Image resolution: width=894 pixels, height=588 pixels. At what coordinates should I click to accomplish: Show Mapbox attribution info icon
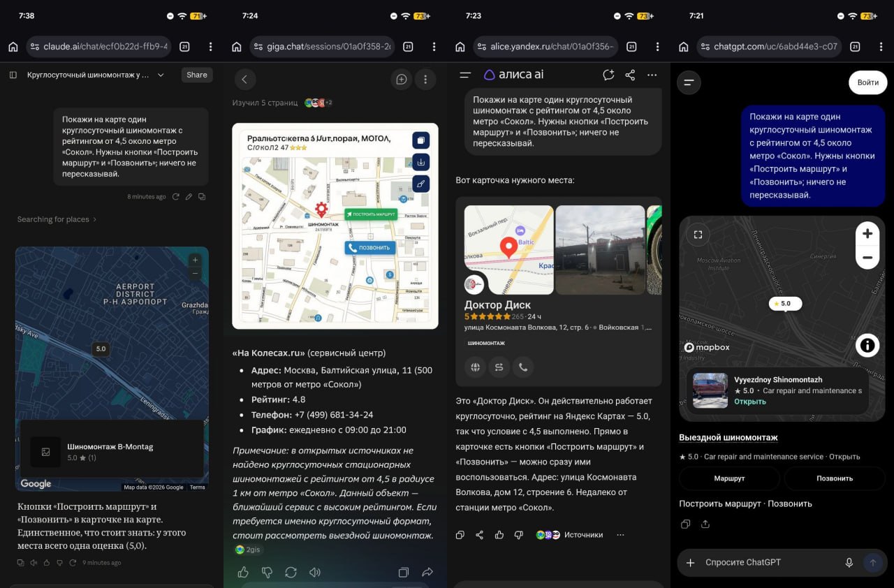[867, 345]
